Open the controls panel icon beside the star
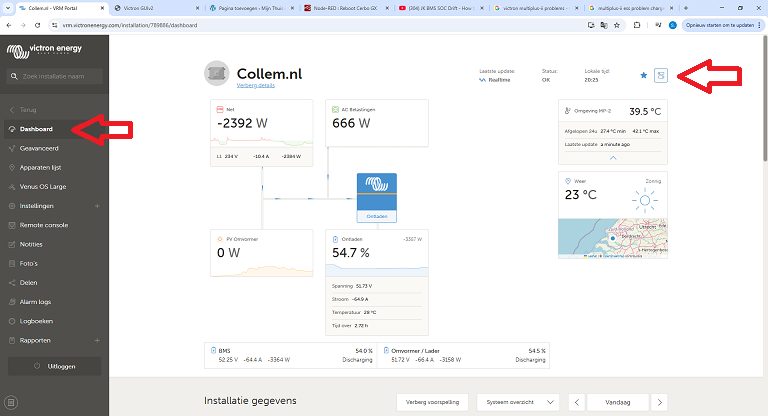This screenshot has height=416, width=768. pyautogui.click(x=660, y=75)
